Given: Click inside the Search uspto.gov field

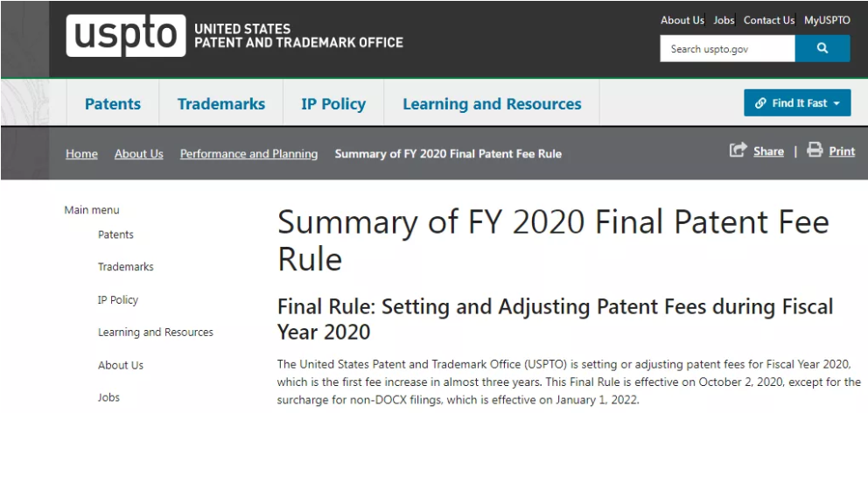Looking at the screenshot, I should [727, 49].
